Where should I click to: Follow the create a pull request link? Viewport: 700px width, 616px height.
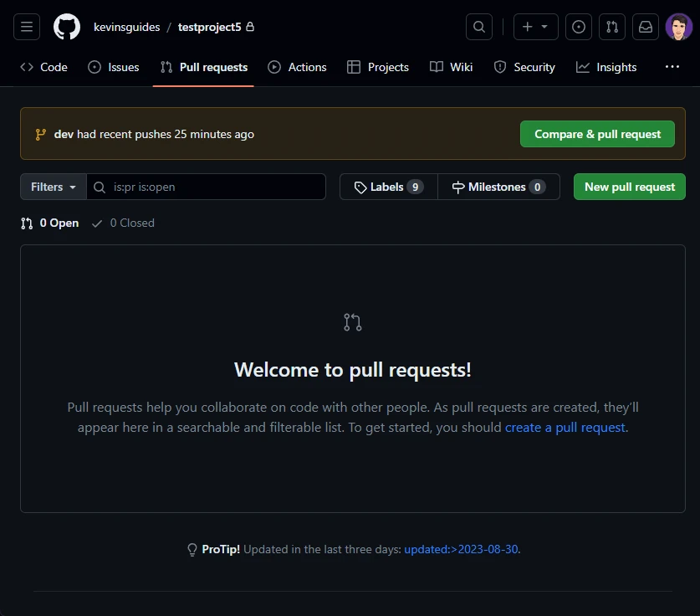[565, 428]
